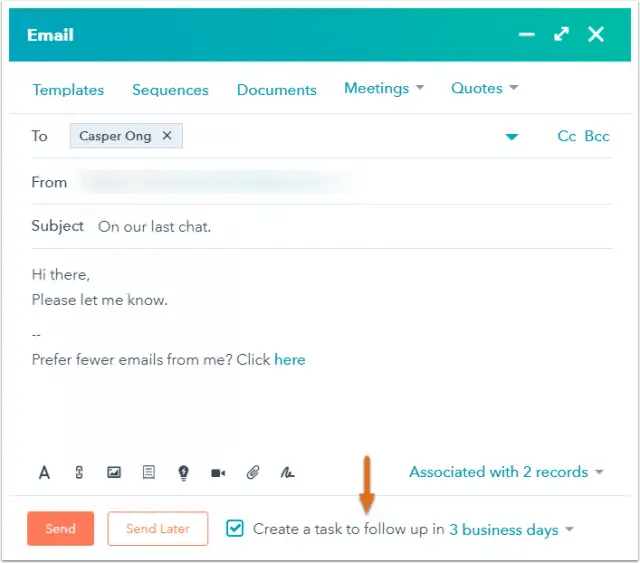The image size is (640, 563).
Task: Edit signature using the signature icon
Action: point(288,473)
